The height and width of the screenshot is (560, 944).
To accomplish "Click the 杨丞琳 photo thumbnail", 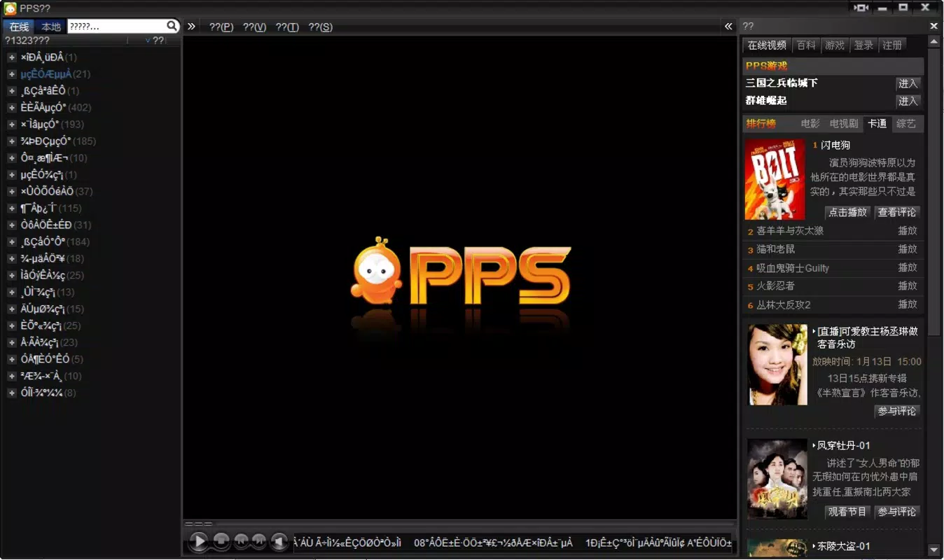I will coord(777,364).
